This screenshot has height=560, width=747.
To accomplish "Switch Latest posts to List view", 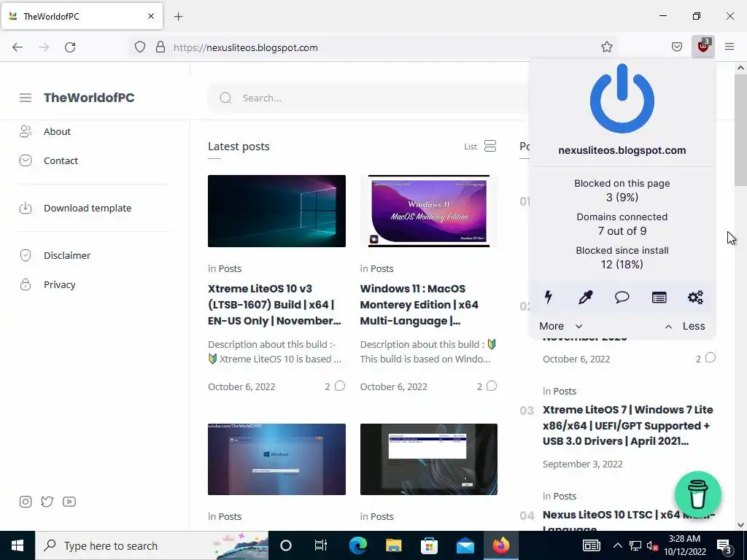I will [480, 146].
